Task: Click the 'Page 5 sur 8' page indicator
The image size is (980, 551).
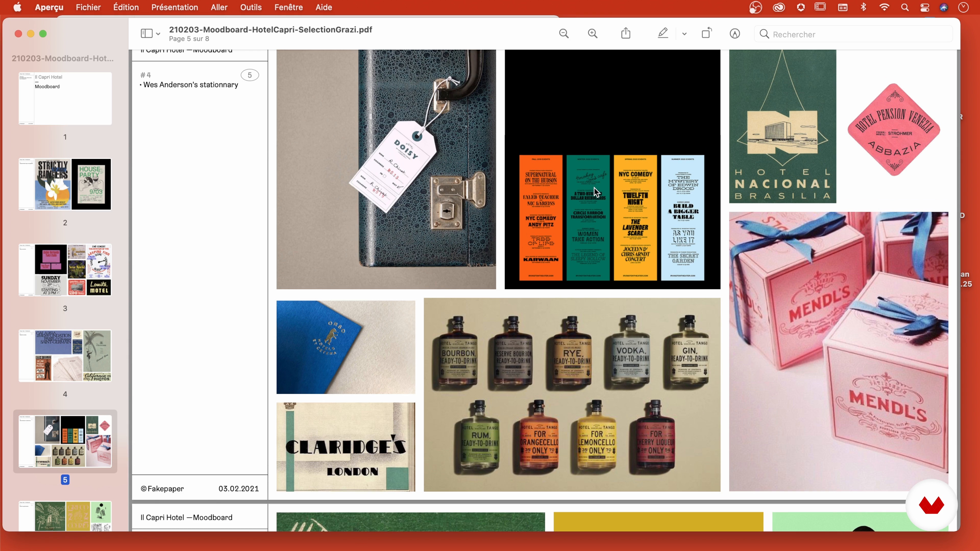Action: pos(189,39)
